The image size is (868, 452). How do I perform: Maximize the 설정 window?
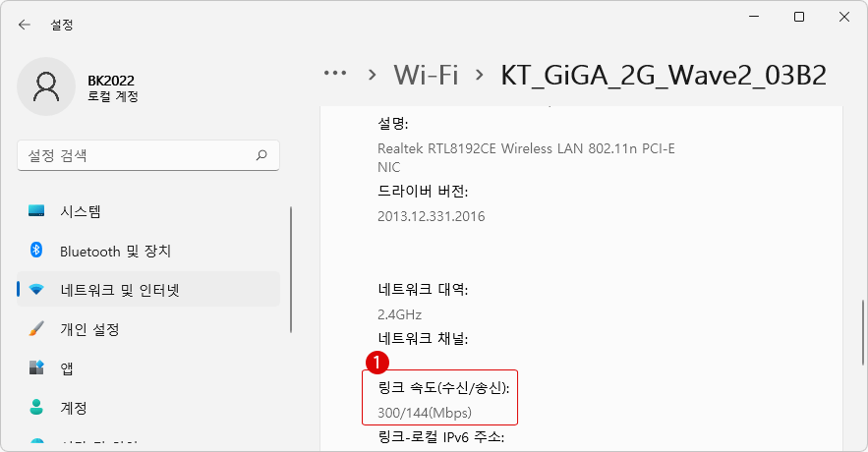799,17
